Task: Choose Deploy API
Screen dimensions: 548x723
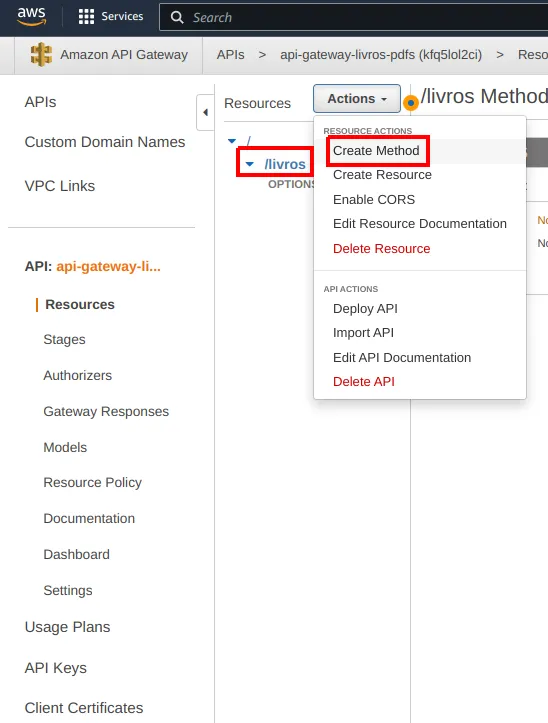Action: [x=365, y=308]
